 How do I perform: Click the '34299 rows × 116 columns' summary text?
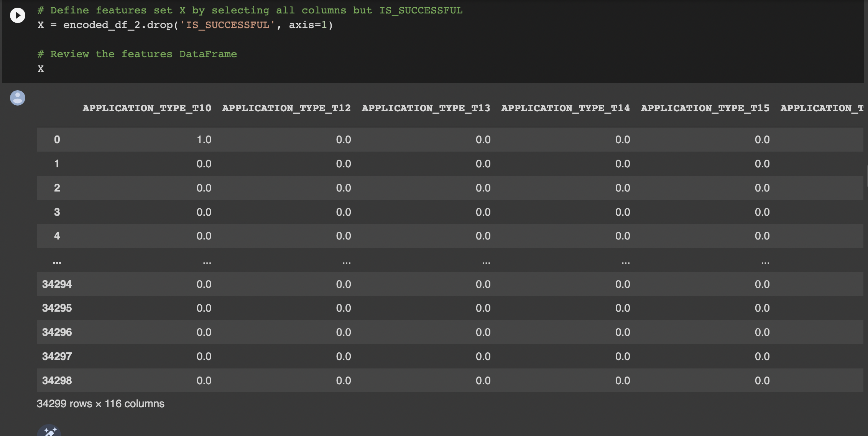point(100,403)
